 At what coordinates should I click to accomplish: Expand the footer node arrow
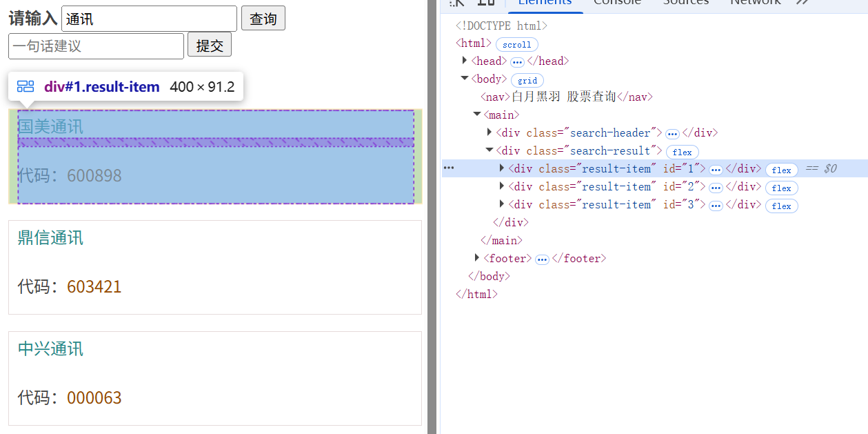pyautogui.click(x=477, y=258)
